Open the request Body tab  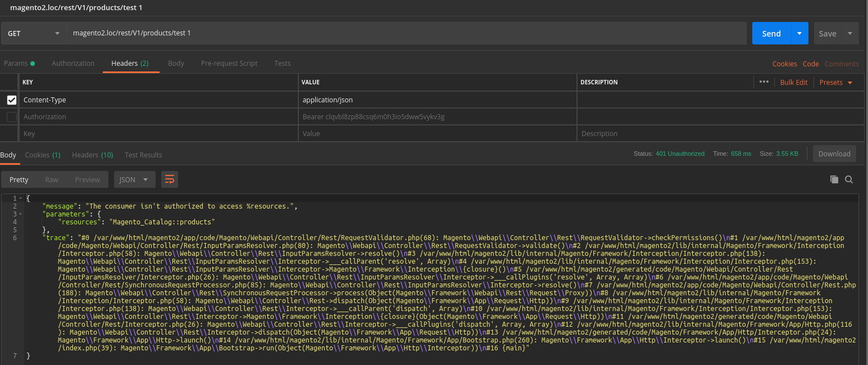coord(176,64)
